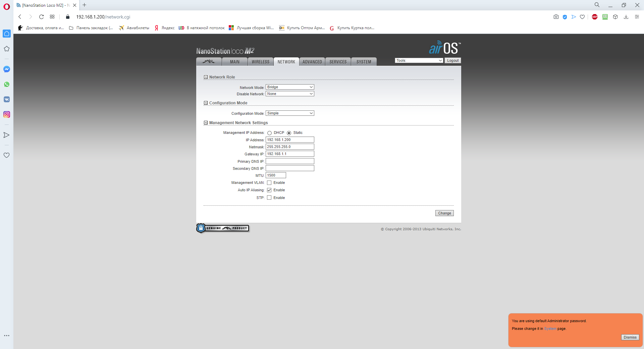Collapse the Network Role section

tap(206, 77)
